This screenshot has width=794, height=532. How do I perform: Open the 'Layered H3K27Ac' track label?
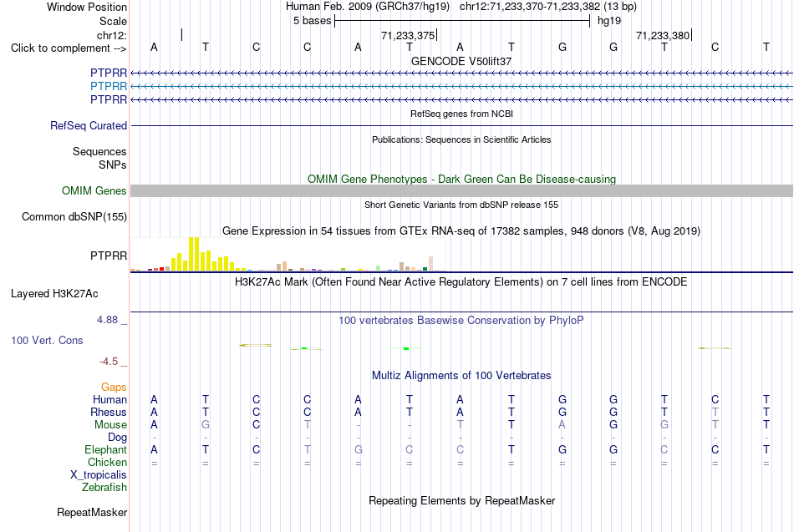tap(54, 294)
